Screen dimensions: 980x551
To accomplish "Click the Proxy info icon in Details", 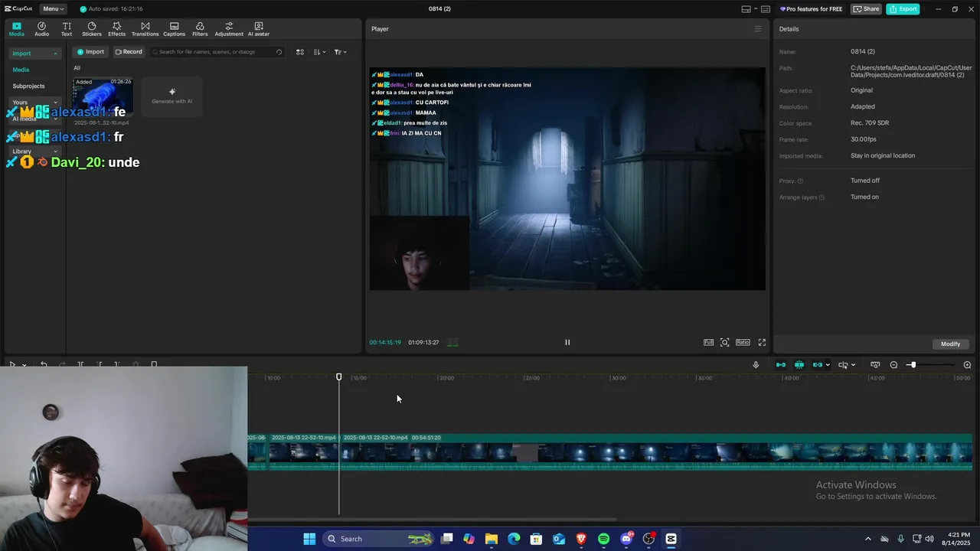I will [800, 181].
